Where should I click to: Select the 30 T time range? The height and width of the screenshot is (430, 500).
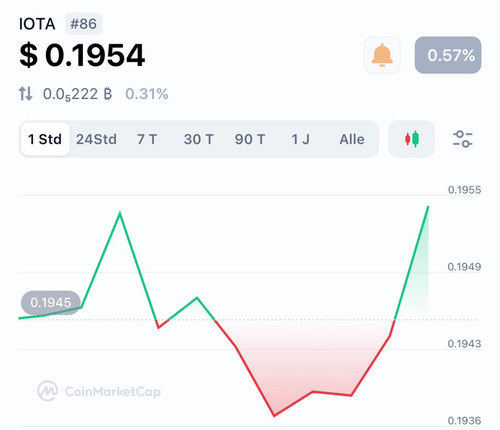(199, 139)
